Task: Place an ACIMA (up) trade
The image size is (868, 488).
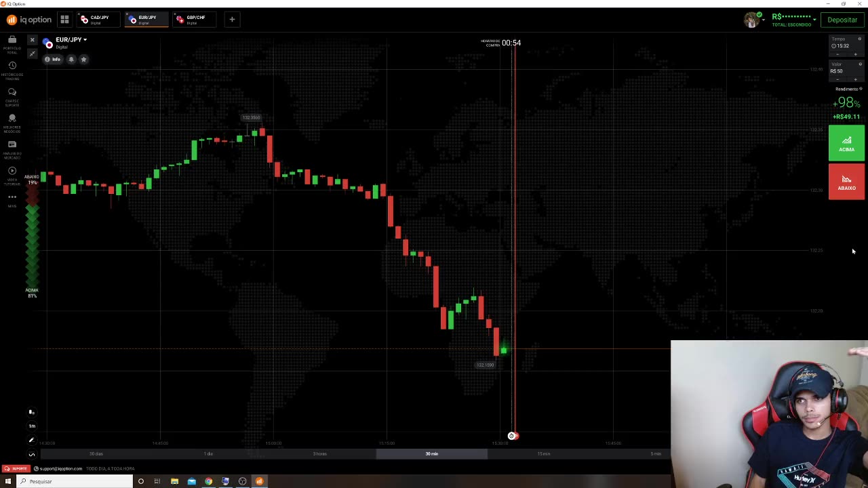Action: click(x=846, y=144)
